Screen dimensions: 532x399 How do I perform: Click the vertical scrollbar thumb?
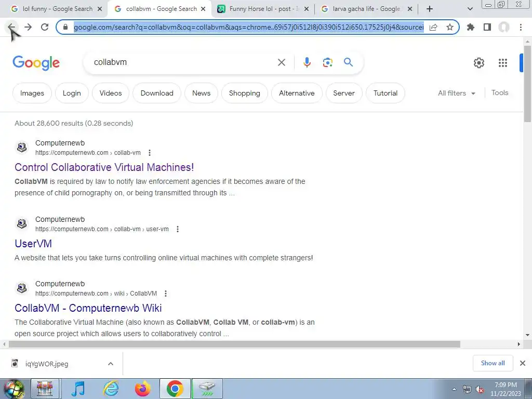[x=527, y=84]
